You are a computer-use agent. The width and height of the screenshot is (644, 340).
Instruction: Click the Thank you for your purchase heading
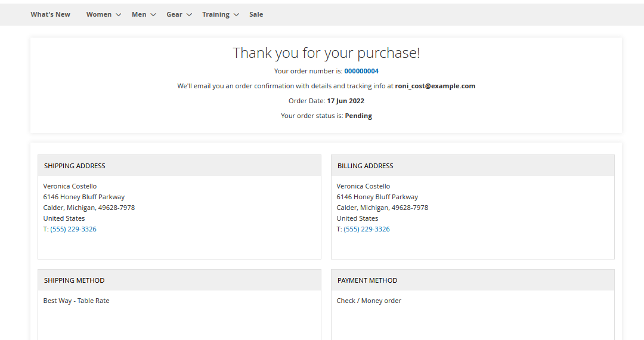(x=326, y=53)
